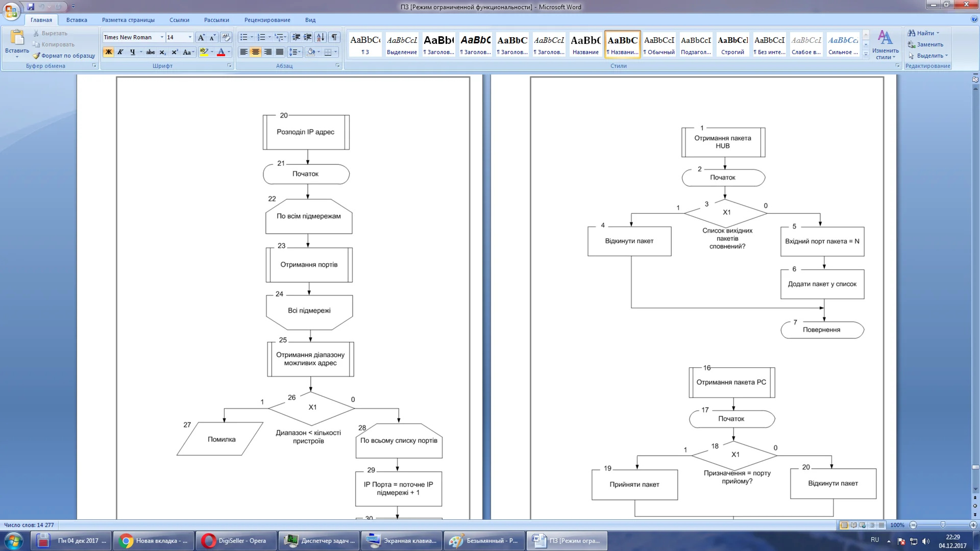The width and height of the screenshot is (980, 551).
Task: Click the Clear Formatting eraser icon
Action: coord(226,37)
